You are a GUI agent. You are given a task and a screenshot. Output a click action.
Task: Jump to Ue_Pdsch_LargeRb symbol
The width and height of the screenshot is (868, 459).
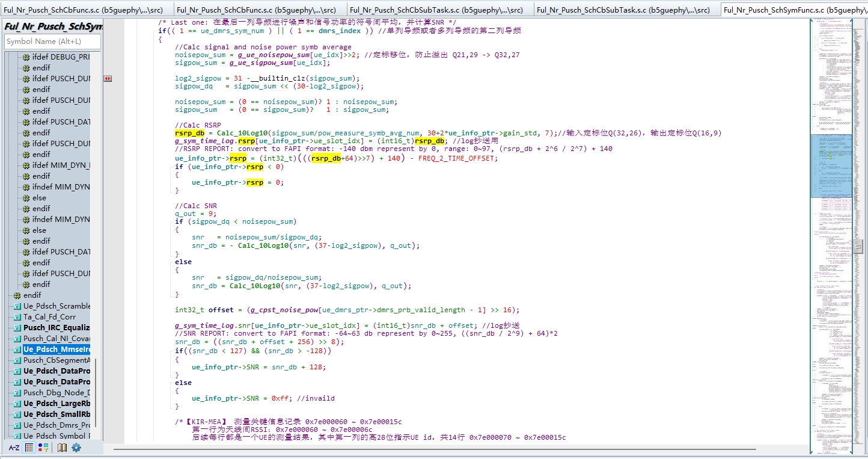pos(57,404)
